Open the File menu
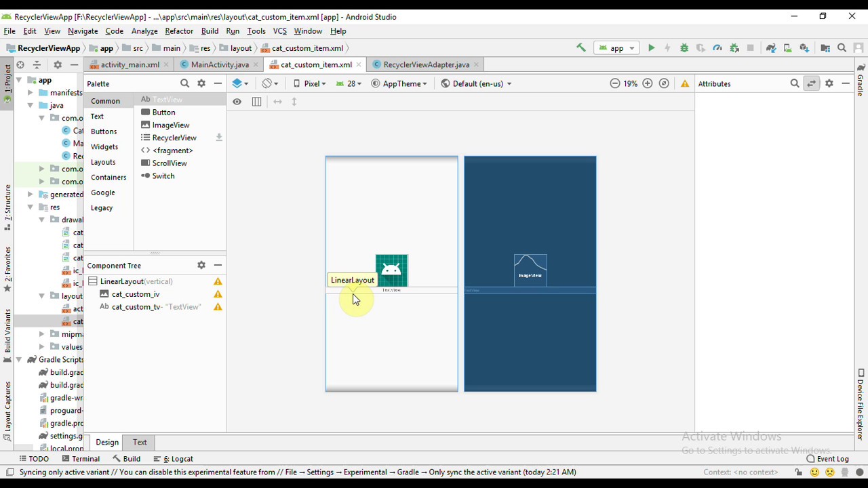 tap(9, 31)
